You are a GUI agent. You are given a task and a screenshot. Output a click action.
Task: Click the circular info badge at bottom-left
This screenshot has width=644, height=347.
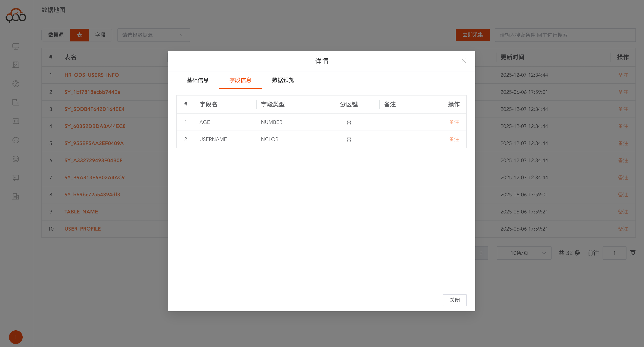pos(16,337)
